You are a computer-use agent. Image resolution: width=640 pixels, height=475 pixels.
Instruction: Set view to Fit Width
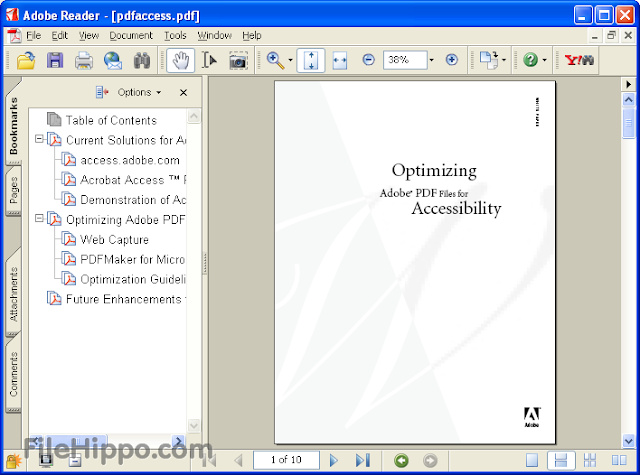[340, 60]
